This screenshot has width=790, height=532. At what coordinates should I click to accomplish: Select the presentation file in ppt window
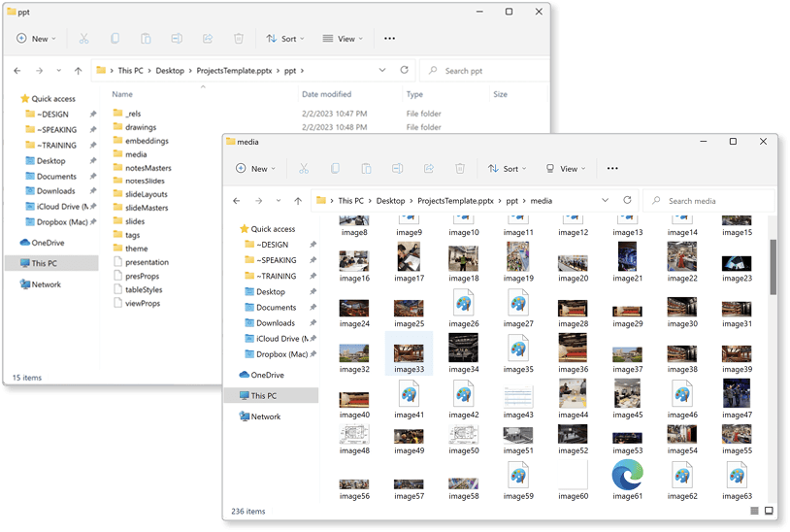tap(141, 262)
